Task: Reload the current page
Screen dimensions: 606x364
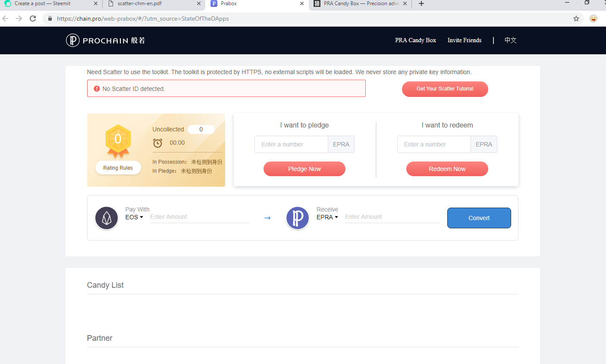Action: pos(33,19)
